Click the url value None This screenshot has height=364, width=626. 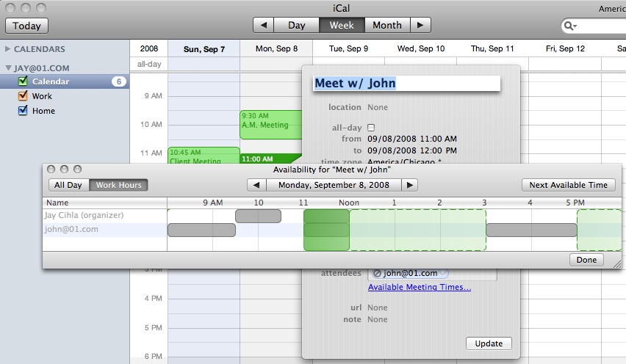click(378, 307)
